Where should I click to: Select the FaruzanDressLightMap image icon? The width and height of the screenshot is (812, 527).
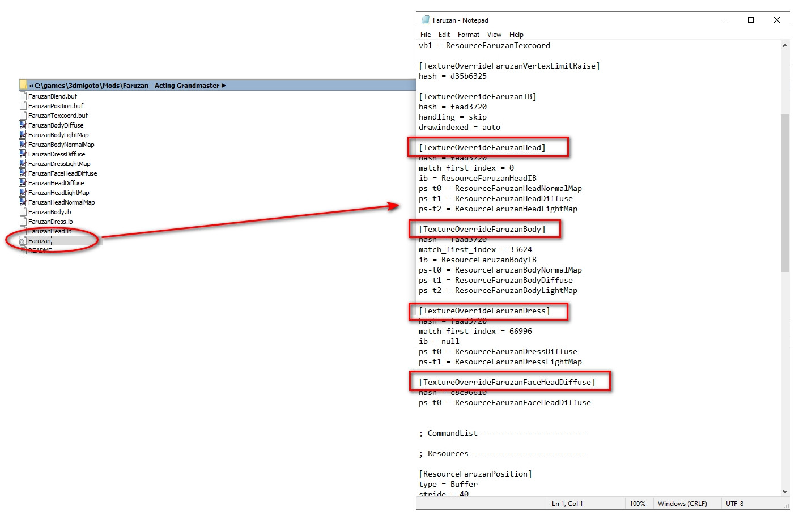23,164
